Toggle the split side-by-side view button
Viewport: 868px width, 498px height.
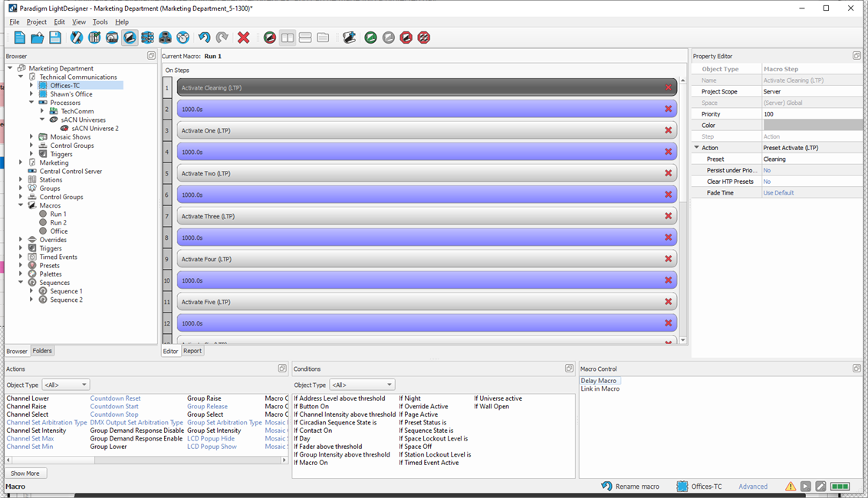tap(288, 38)
